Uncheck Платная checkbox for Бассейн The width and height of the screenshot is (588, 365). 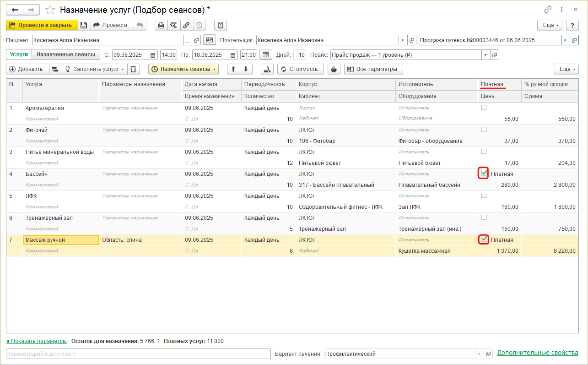pos(484,174)
